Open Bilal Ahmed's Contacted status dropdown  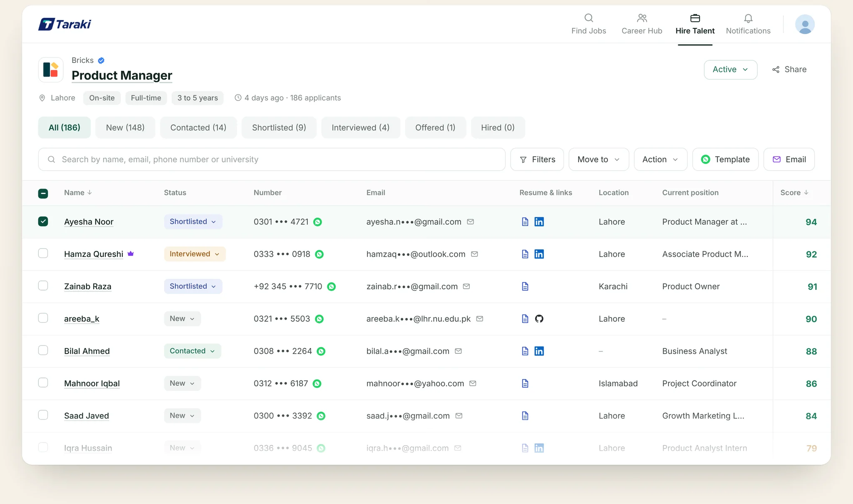point(192,351)
